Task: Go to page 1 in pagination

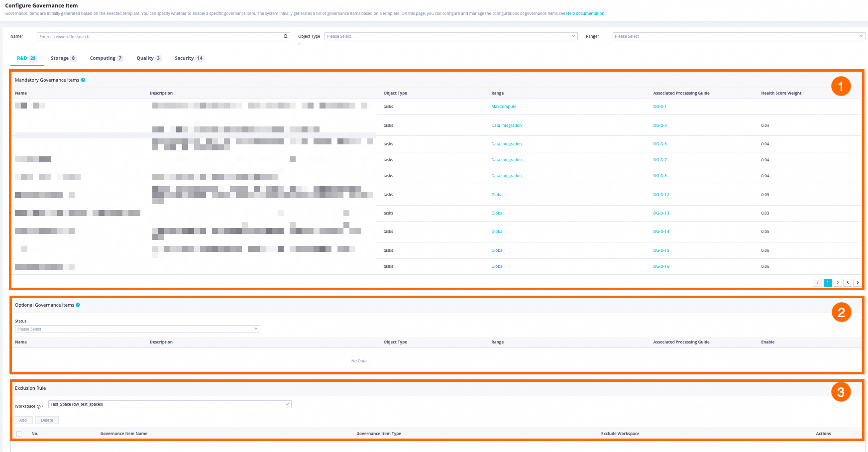Action: click(x=828, y=283)
